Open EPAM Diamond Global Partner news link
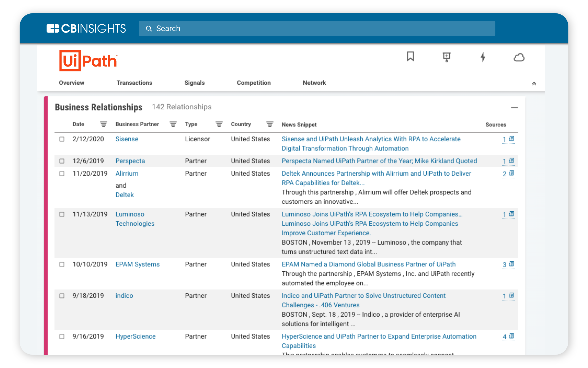The image size is (588, 368). tap(368, 264)
